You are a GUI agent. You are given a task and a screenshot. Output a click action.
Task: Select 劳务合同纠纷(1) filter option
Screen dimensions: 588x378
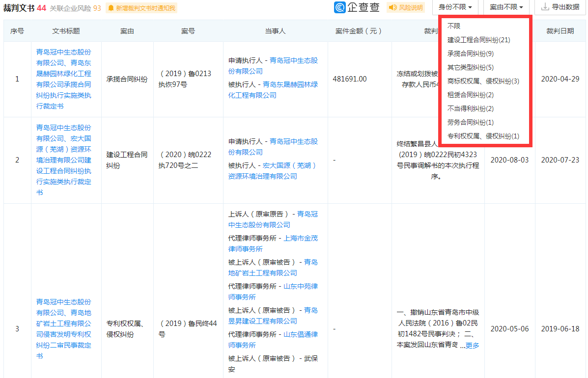[471, 122]
